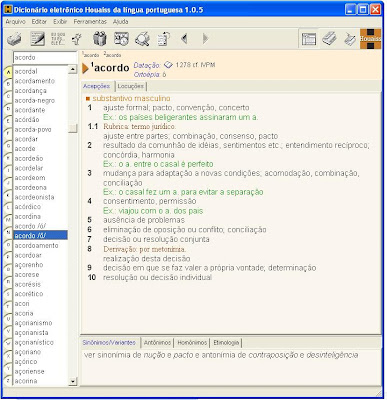This screenshot has height=400, width=387.
Task: Select 'acordamento' in the word list
Action: pos(35,81)
